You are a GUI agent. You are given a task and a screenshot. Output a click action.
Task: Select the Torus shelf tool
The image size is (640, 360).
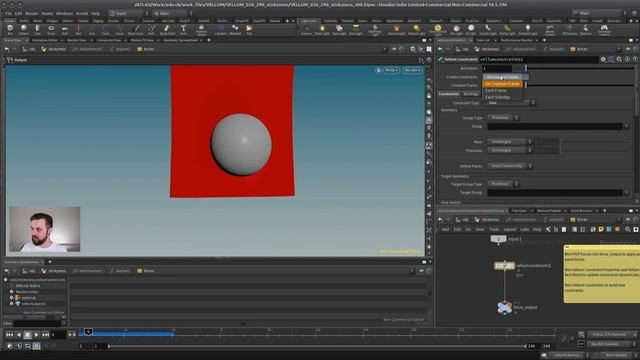click(x=51, y=29)
